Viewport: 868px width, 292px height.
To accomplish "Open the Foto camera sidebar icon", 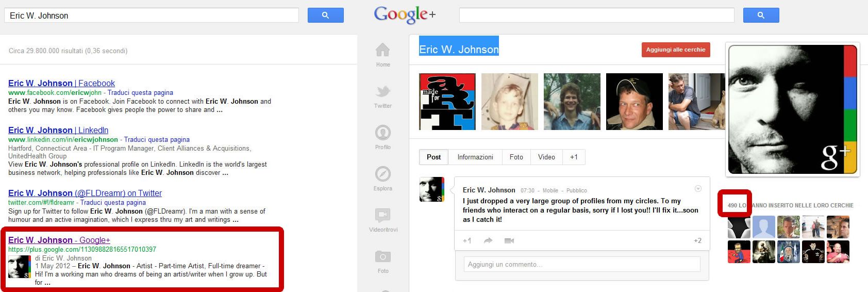I will coord(382,256).
